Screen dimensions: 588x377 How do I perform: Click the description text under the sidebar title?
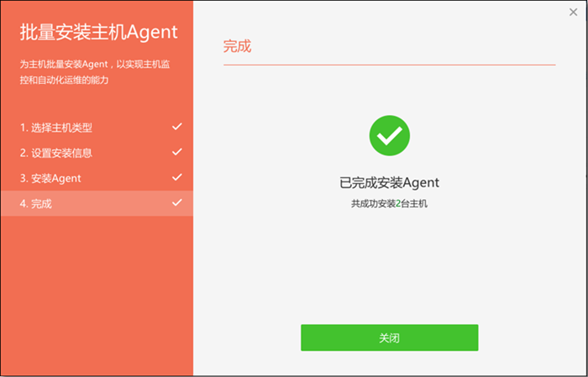(95, 72)
